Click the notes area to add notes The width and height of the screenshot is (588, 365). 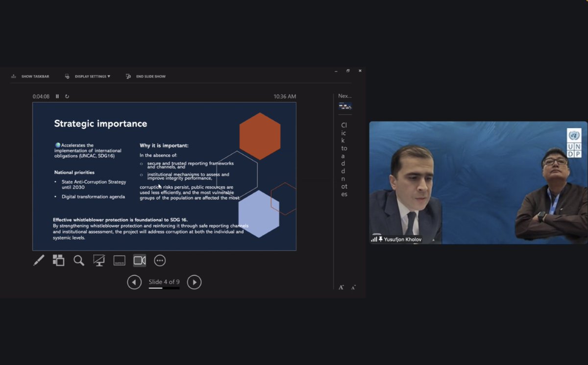(x=344, y=160)
